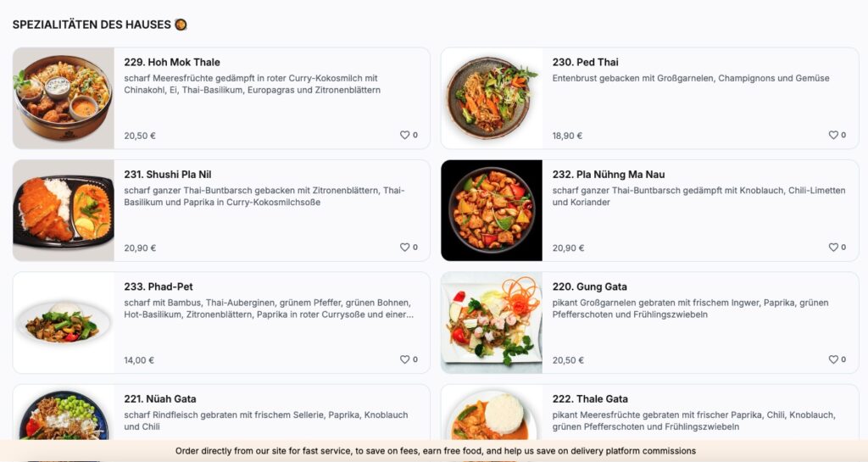The width and height of the screenshot is (868, 462).
Task: Select the Pla Nühng Ma Nau picture
Action: (x=492, y=210)
